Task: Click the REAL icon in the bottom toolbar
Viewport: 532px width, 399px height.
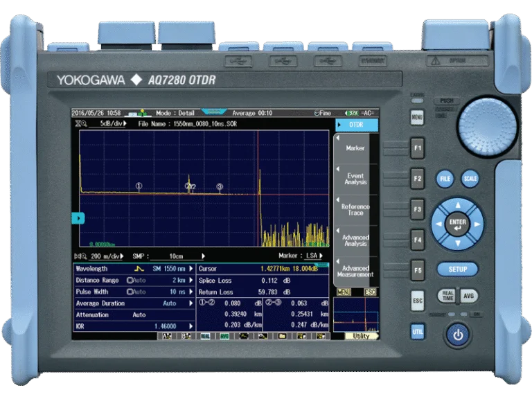Action: [205, 336]
